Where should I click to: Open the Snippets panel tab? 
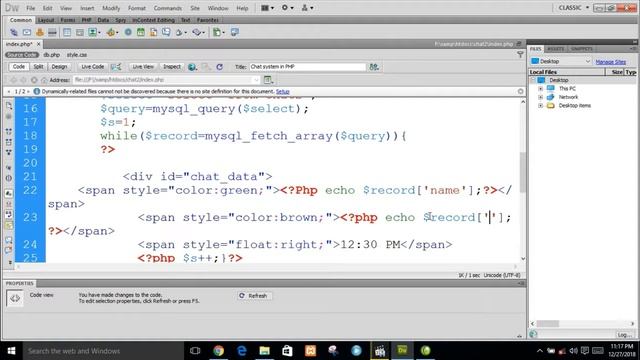coord(582,49)
